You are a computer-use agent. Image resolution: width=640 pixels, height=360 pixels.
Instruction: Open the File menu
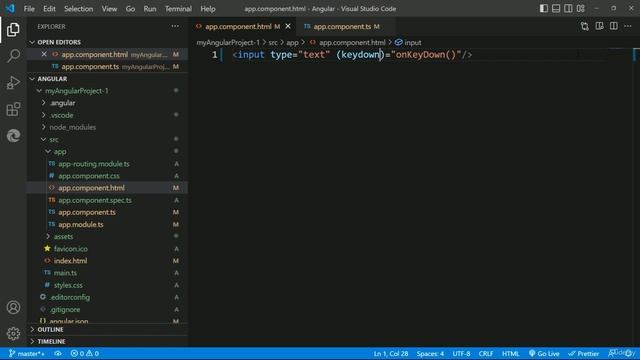coord(29,9)
